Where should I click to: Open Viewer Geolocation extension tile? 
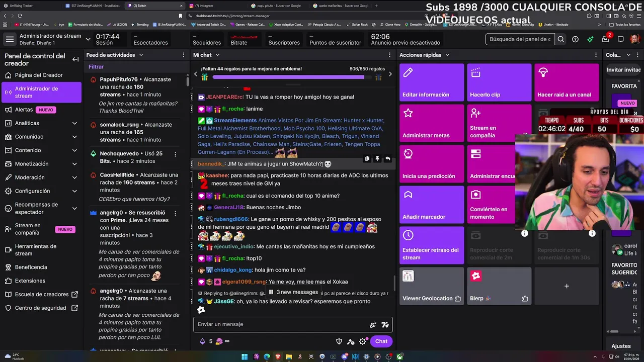pos(432,286)
